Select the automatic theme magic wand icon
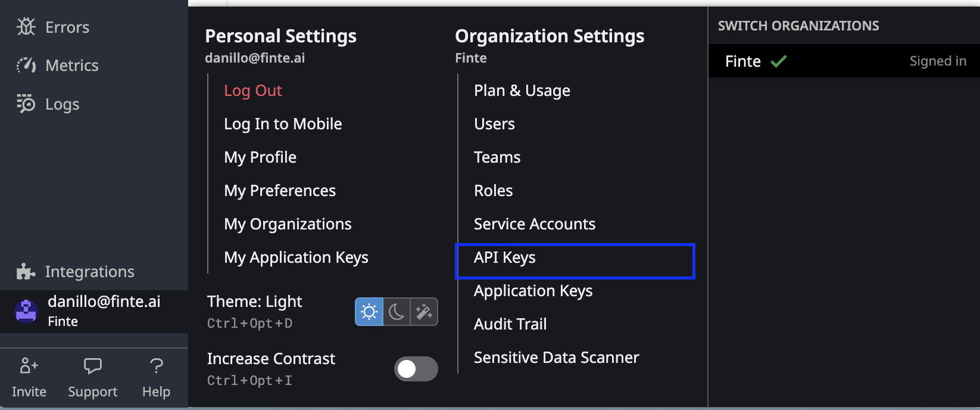This screenshot has width=980, height=410. pos(424,312)
